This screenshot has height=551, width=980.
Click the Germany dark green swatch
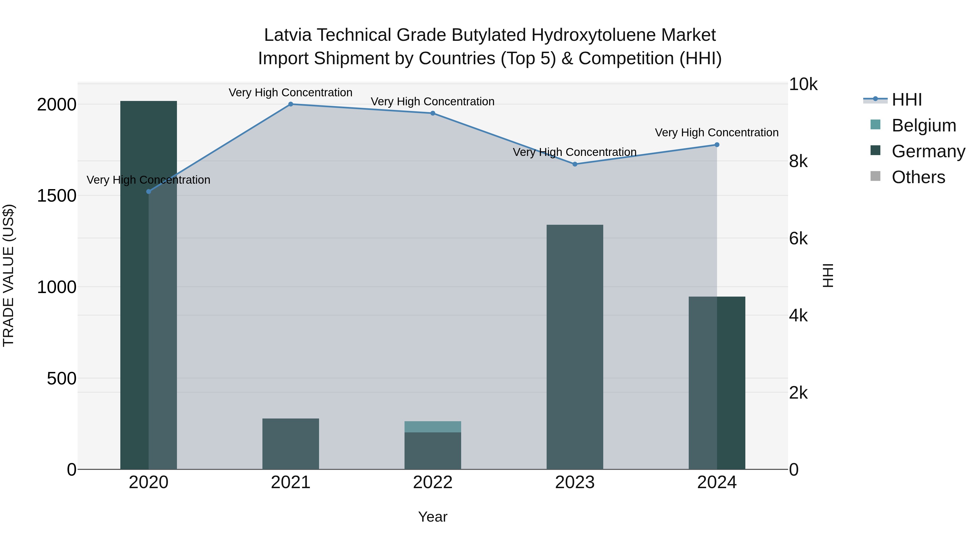[x=875, y=150]
